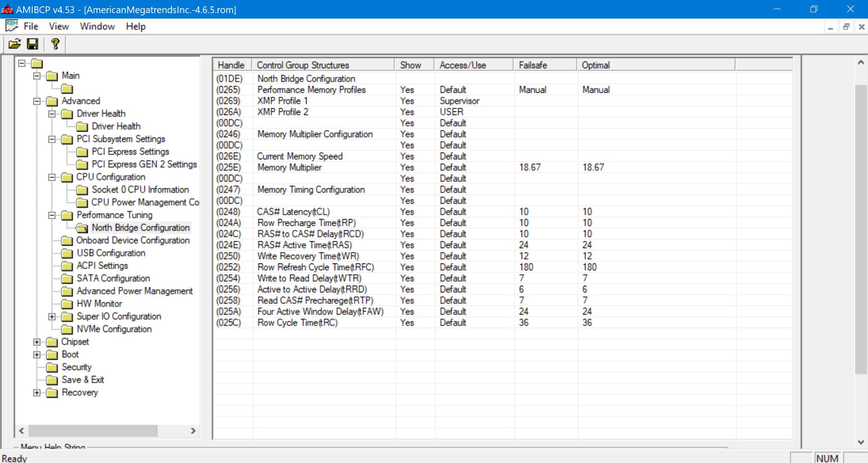Click the Optimal column header
This screenshot has height=463, width=868.
[656, 65]
